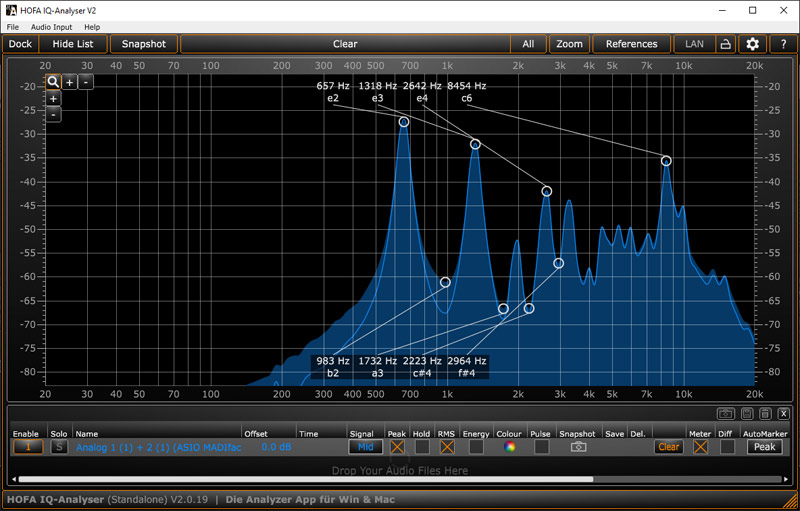Click the question mark help icon
Screen dimensions: 800x511
pos(782,44)
